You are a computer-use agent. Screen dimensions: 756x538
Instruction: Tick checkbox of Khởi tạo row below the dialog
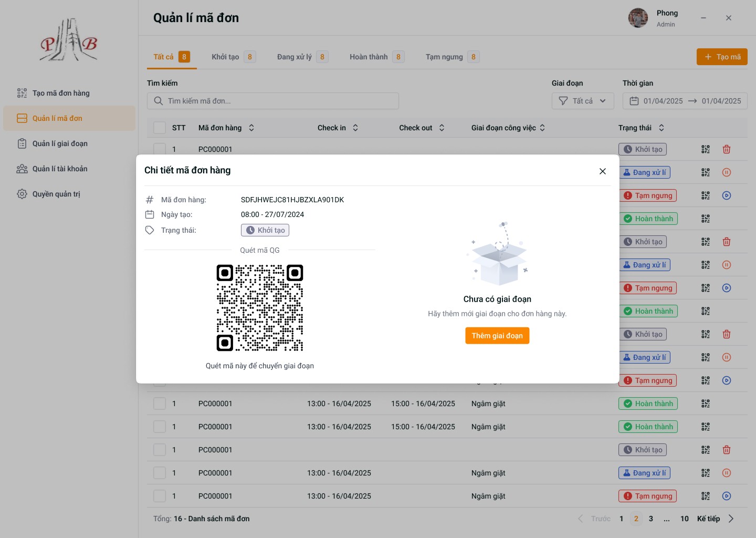[160, 450]
